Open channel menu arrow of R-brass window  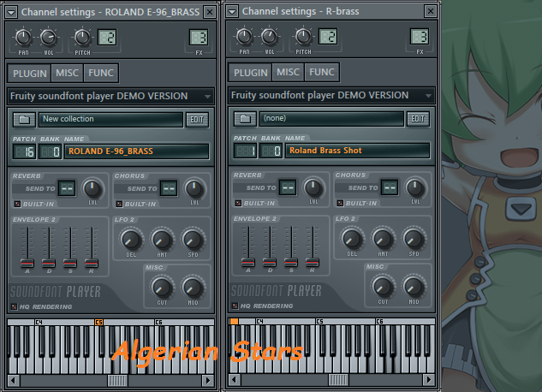click(x=232, y=11)
